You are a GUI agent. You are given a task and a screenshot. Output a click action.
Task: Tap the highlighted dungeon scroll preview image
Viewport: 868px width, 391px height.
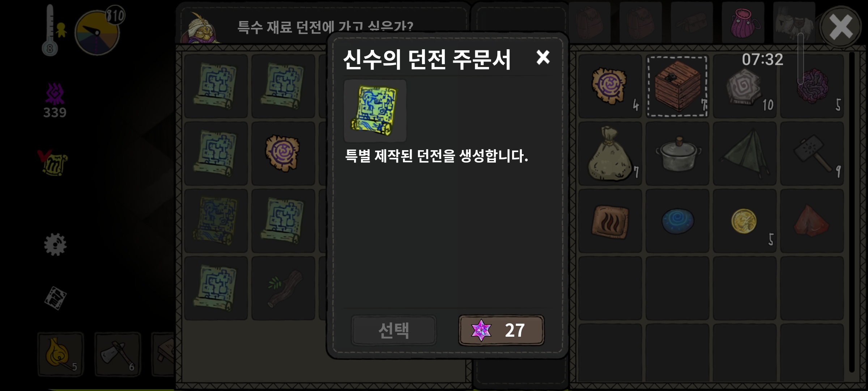375,111
